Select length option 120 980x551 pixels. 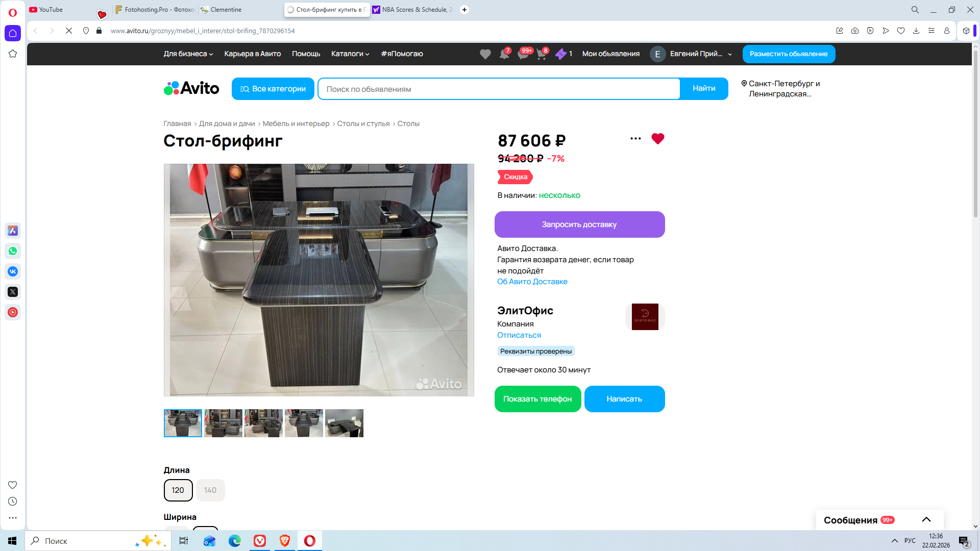pyautogui.click(x=178, y=490)
